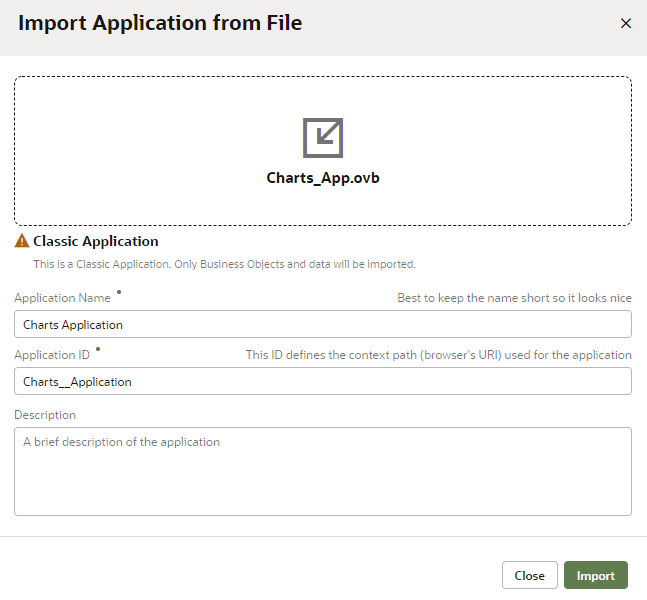Focus the Application ID input field
Image resolution: width=647 pixels, height=600 pixels.
(323, 381)
